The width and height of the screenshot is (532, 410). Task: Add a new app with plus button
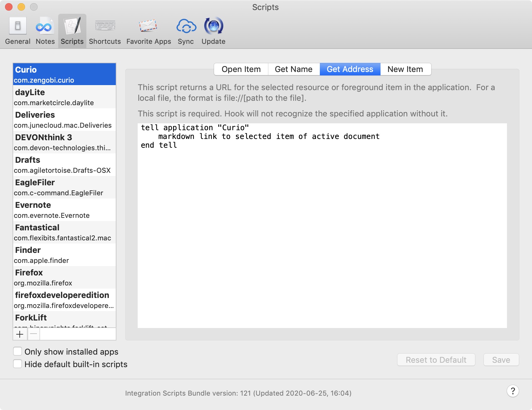coord(20,334)
